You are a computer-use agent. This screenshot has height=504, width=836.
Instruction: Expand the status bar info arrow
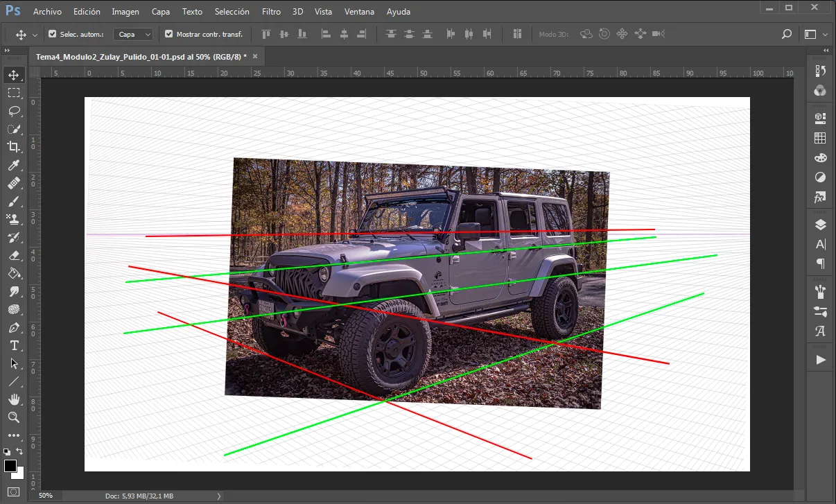219,496
